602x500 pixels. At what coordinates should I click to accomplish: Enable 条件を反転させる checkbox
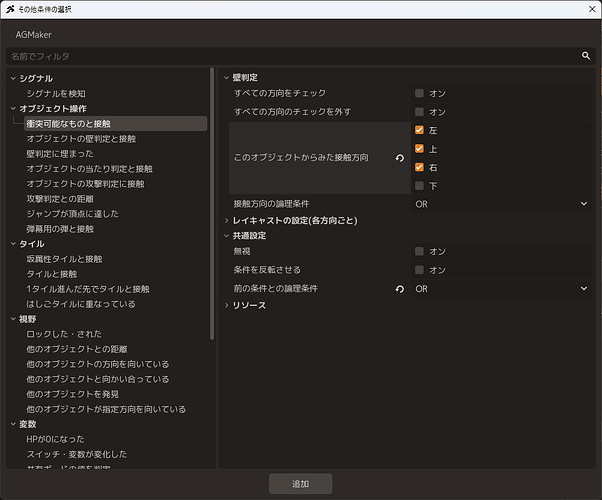419,270
